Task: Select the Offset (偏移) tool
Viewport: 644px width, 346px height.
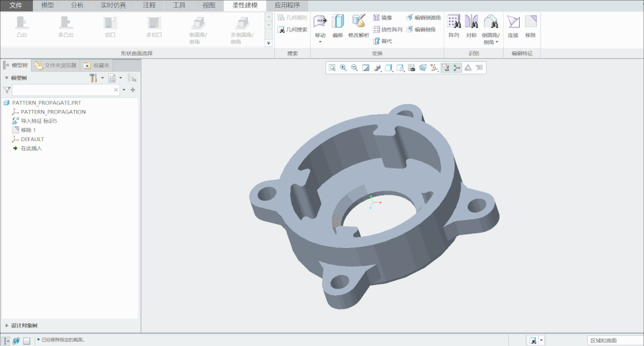Action: 338,26
